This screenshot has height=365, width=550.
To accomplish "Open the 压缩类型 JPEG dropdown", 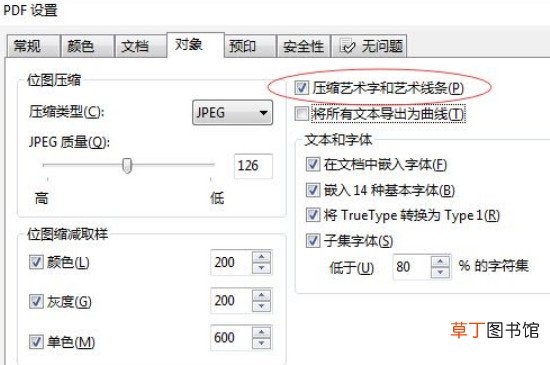I will 232,113.
